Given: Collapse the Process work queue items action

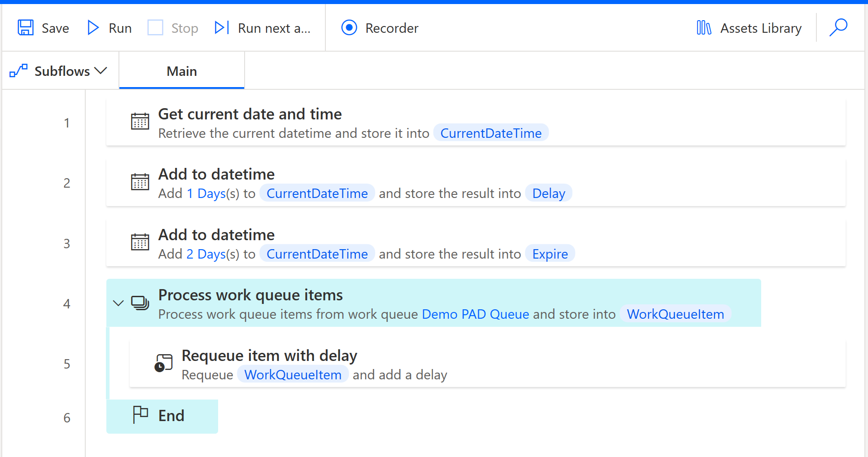Looking at the screenshot, I should [118, 303].
